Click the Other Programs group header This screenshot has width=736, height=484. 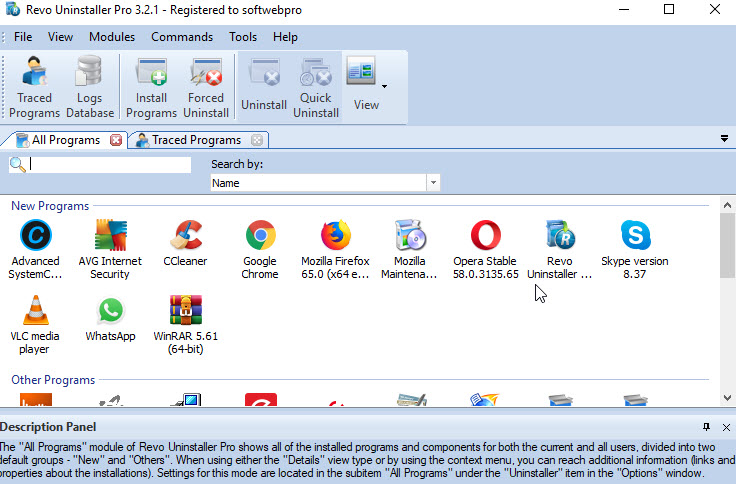(53, 380)
